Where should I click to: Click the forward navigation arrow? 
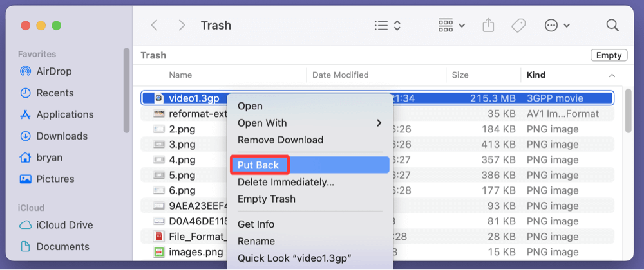[x=182, y=26]
